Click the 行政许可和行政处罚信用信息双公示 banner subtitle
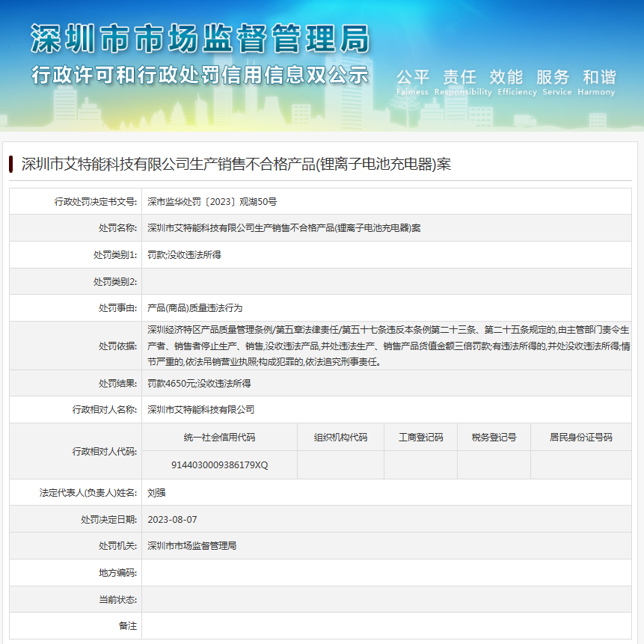Screen dimensions: 644x644 tap(200, 75)
